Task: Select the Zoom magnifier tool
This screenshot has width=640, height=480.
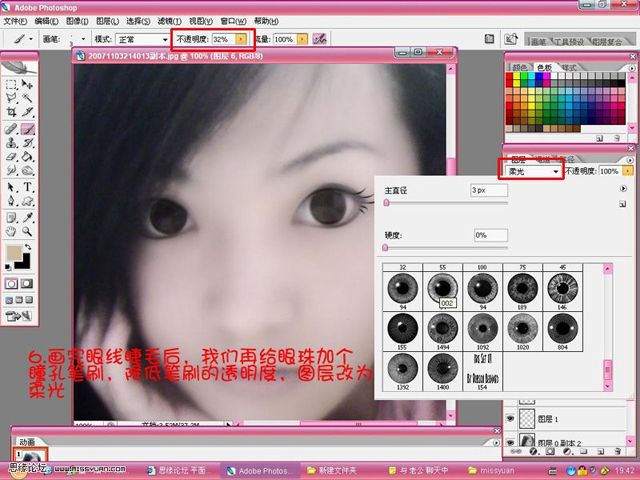Action: click(27, 231)
